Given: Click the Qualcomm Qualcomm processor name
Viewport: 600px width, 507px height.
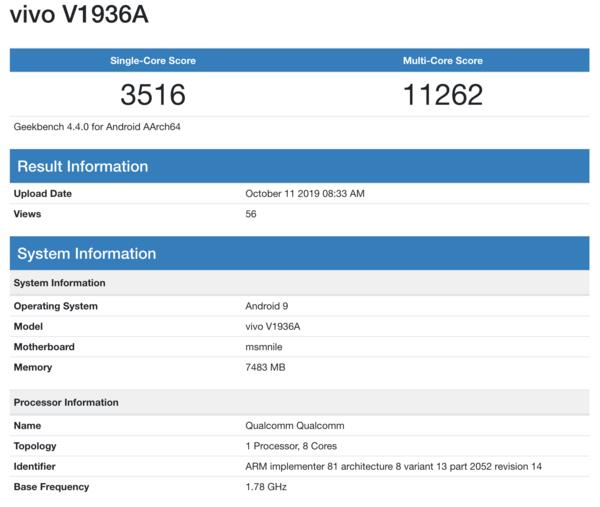Looking at the screenshot, I should pos(294,426).
